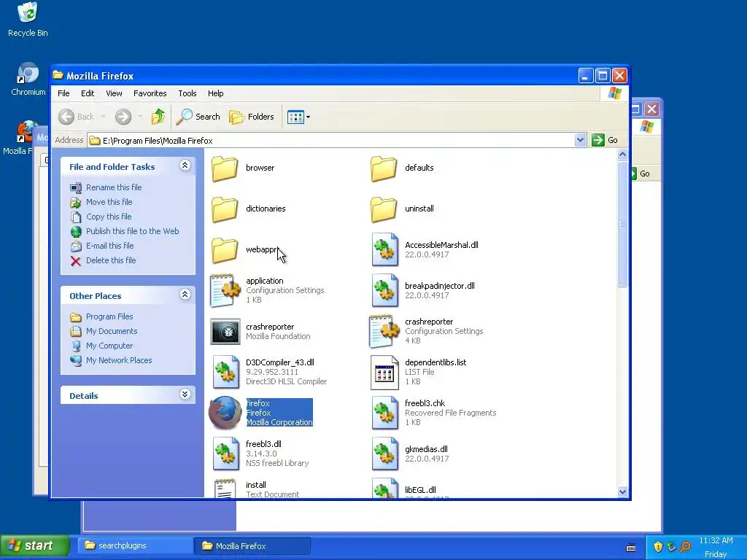Click the magnifier system tray icon

click(685, 547)
